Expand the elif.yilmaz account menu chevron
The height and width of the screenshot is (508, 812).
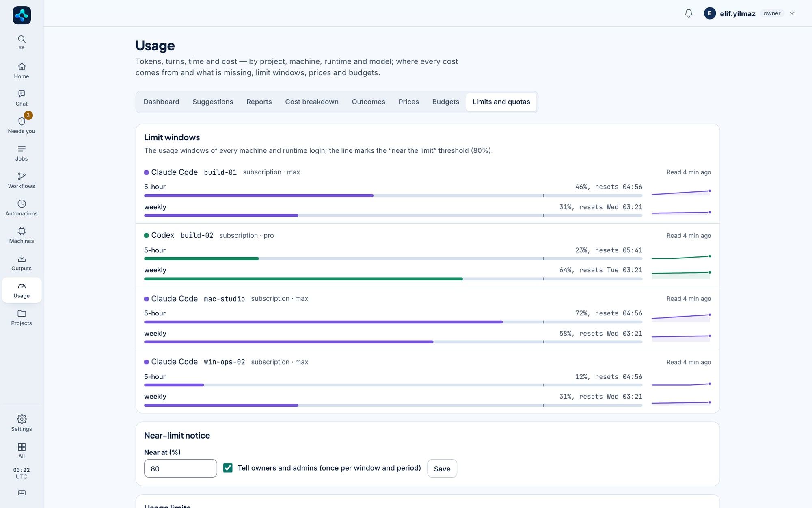792,13
